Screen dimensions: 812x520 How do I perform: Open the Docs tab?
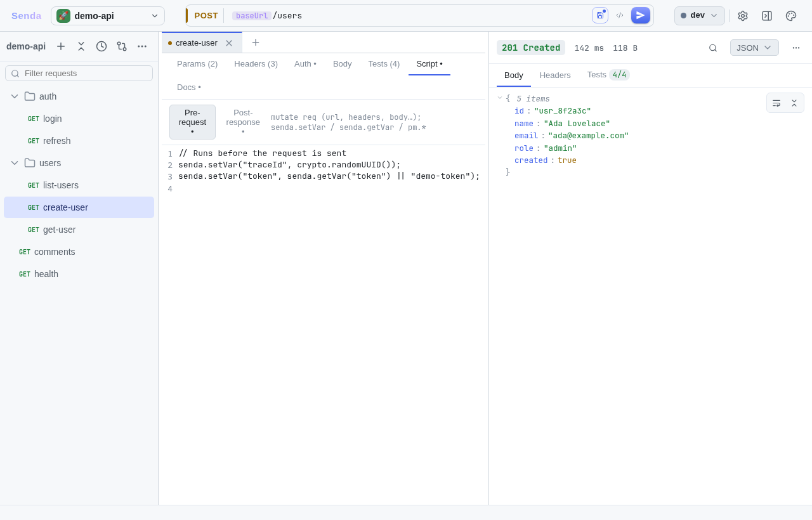pyautogui.click(x=189, y=87)
